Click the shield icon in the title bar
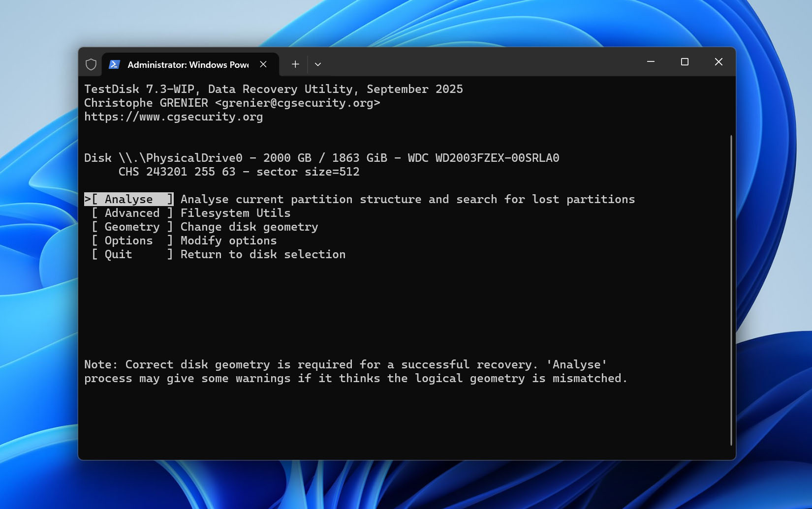This screenshot has width=812, height=509. point(91,64)
